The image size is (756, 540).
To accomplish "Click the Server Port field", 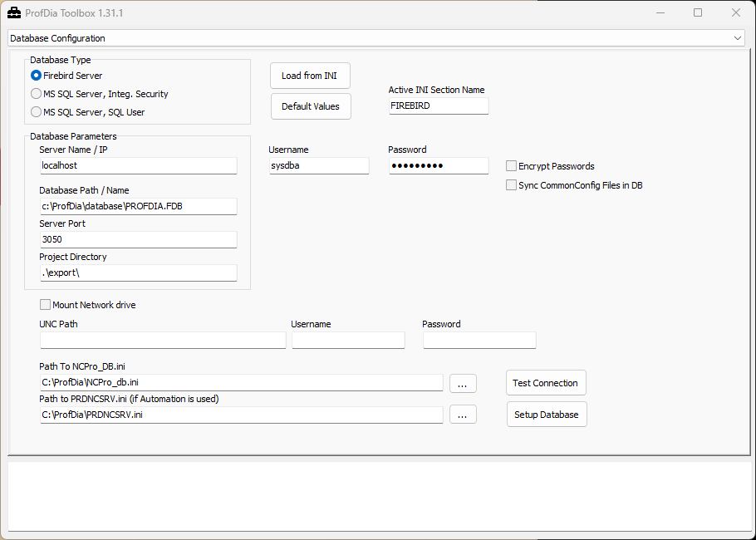I will tap(138, 239).
